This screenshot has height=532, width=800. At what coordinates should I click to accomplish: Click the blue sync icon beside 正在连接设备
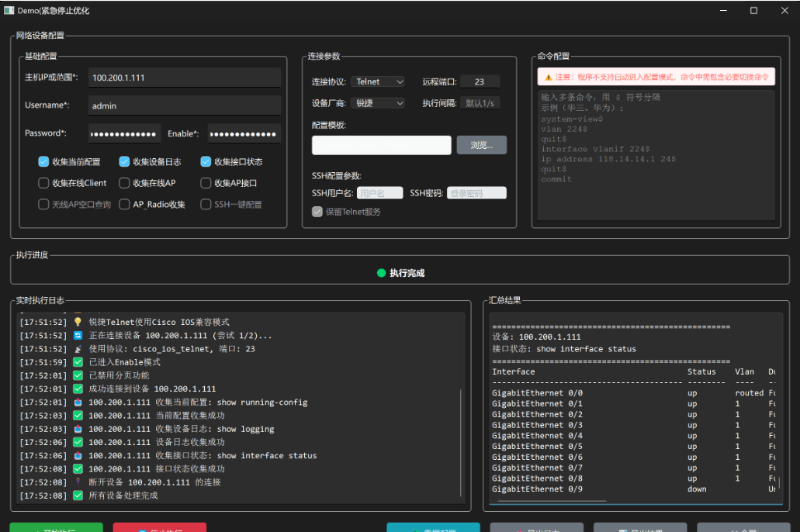pos(78,336)
